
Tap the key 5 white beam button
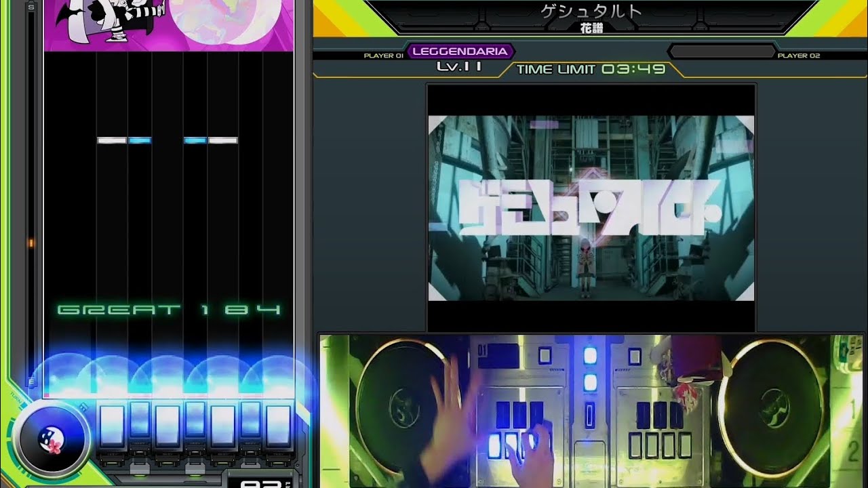[222, 426]
